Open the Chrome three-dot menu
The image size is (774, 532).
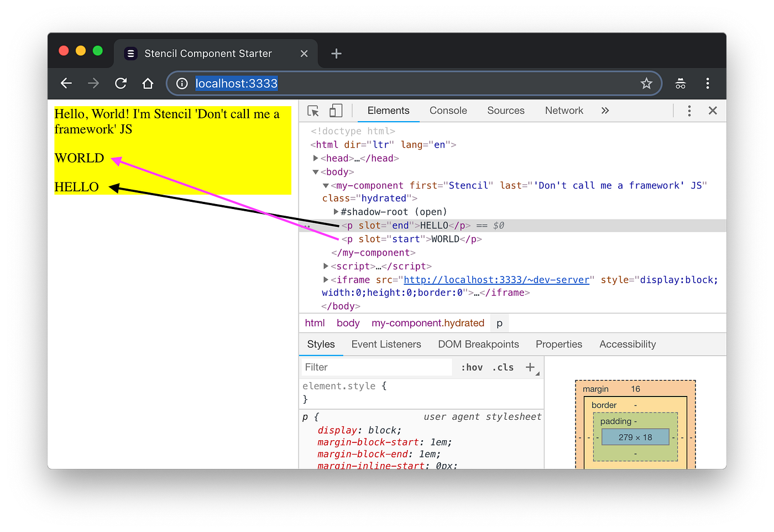(708, 84)
